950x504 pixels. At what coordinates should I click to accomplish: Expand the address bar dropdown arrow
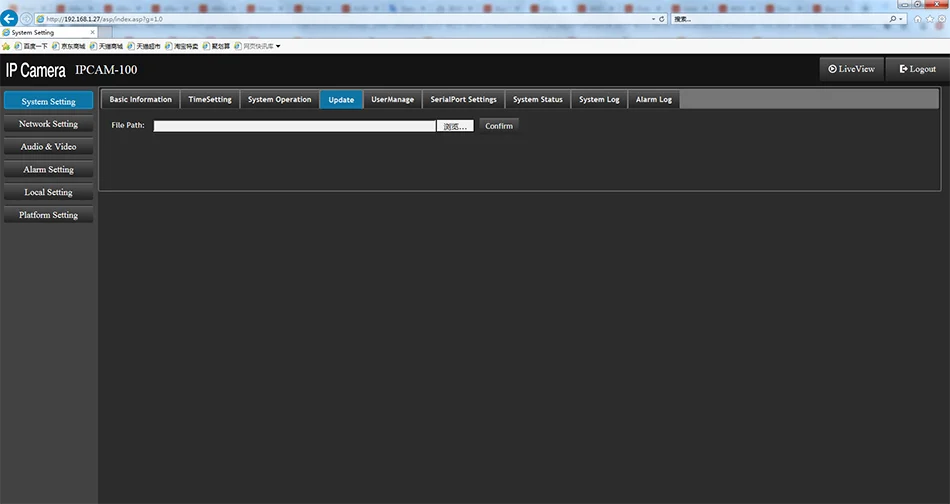(x=653, y=19)
